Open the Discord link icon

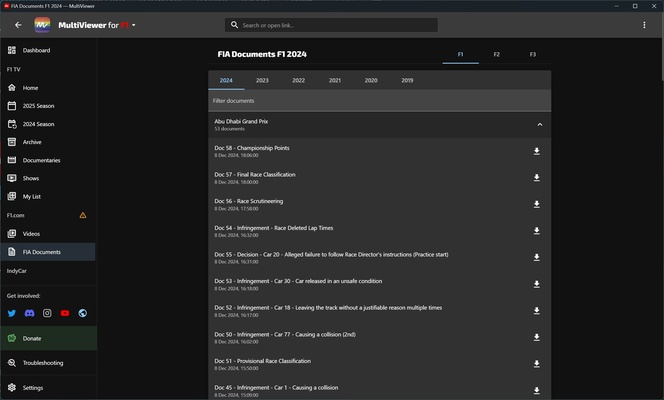30,313
